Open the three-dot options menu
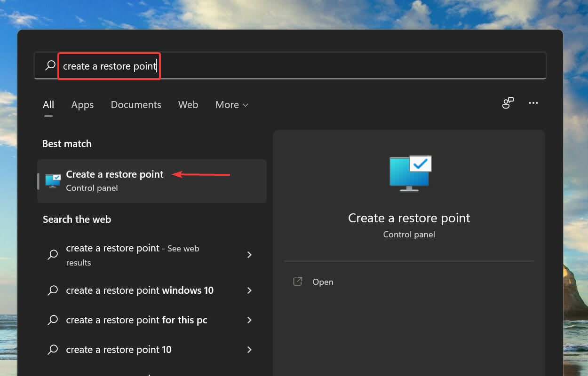The height and width of the screenshot is (376, 588). 533,103
